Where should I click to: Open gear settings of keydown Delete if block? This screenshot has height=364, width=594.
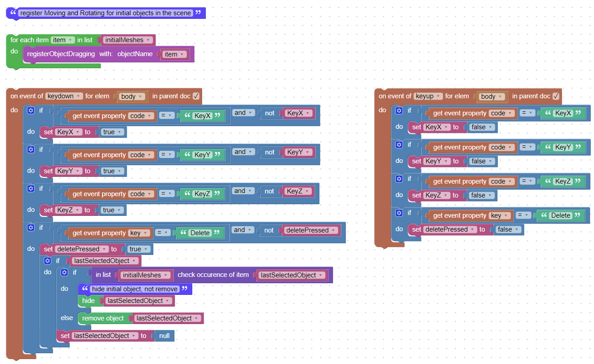(x=31, y=227)
